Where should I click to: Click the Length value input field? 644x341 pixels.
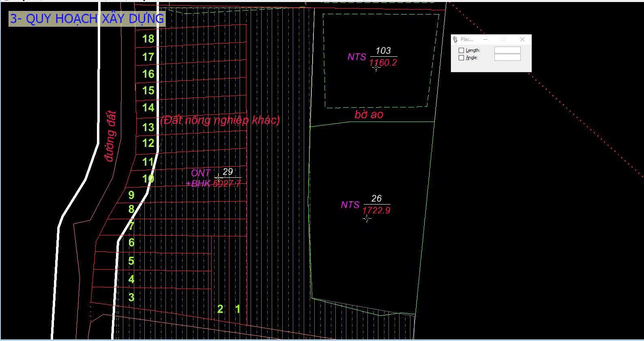(507, 50)
